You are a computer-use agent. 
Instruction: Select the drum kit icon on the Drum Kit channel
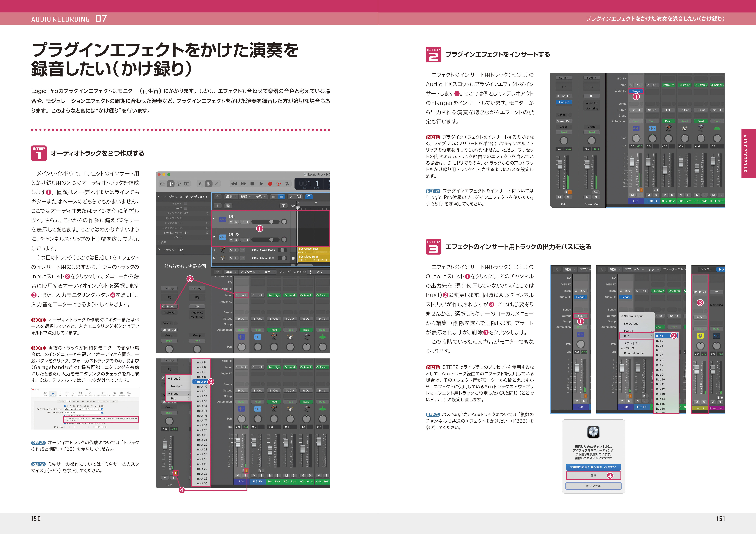pos(290,337)
